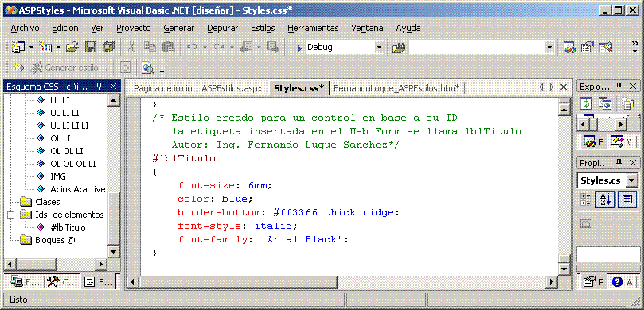Select the A:link A:active rule node
Screen dimensions: 644x310
[x=78, y=189]
